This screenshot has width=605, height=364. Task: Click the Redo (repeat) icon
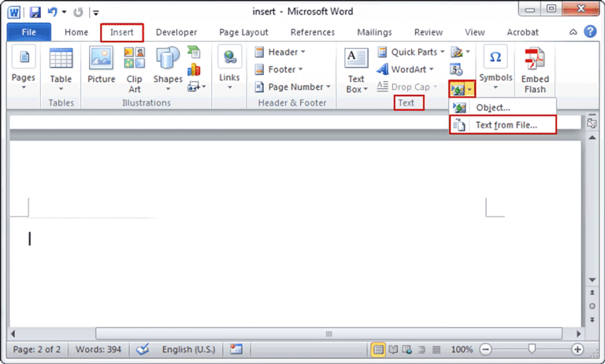pos(78,13)
